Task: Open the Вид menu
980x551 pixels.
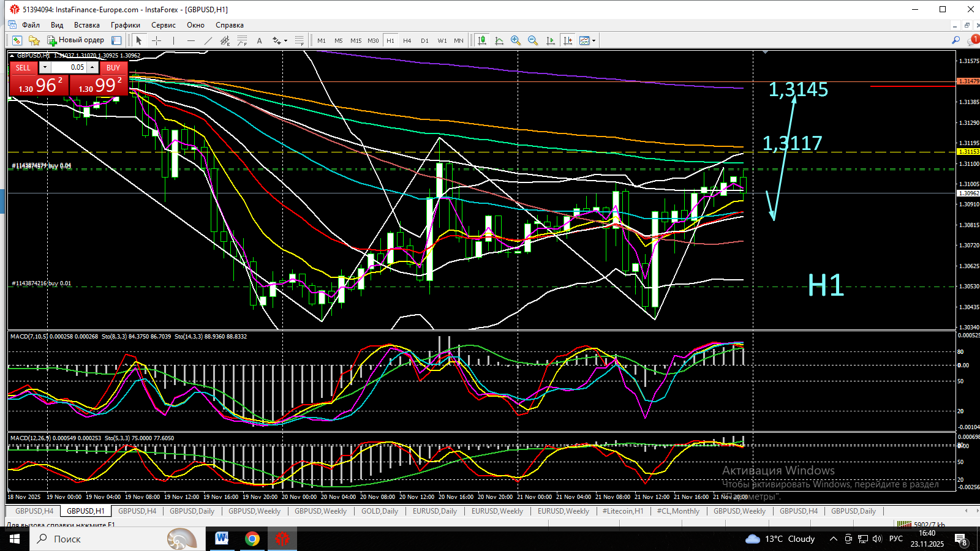Action: pos(57,25)
